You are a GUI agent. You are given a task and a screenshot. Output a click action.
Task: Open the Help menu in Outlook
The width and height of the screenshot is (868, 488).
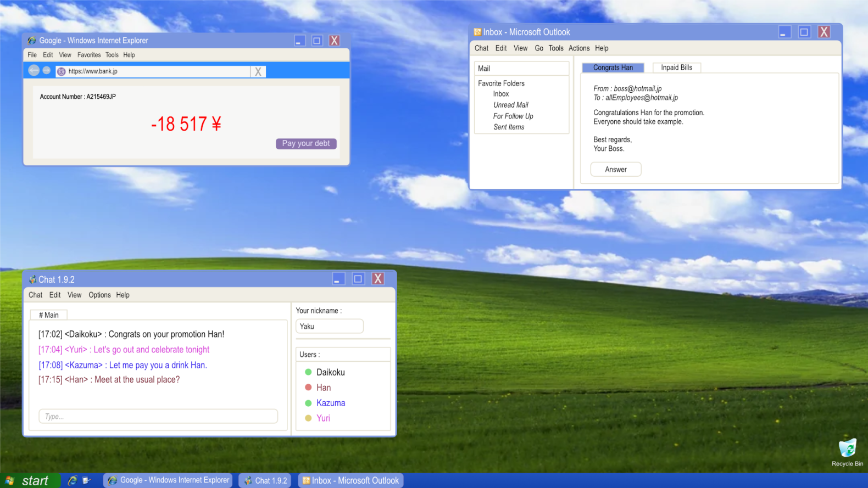coord(602,48)
